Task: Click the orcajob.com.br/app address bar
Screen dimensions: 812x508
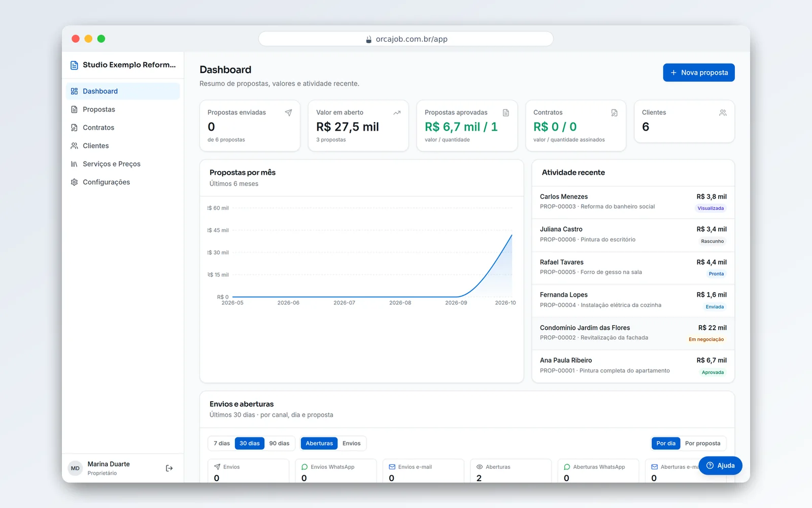Action: (x=406, y=39)
